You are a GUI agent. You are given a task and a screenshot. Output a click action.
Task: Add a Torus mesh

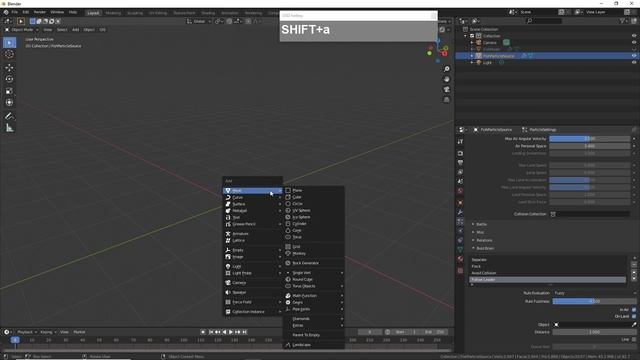(x=314, y=237)
